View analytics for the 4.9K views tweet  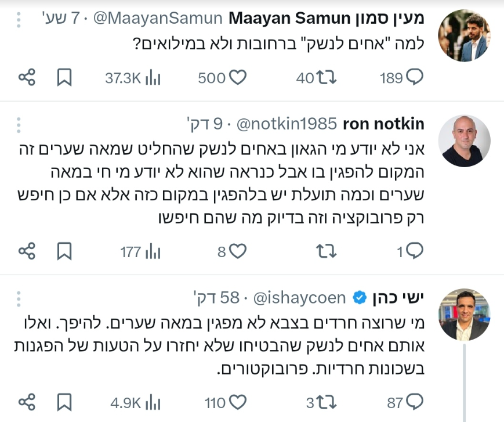[x=153, y=402]
